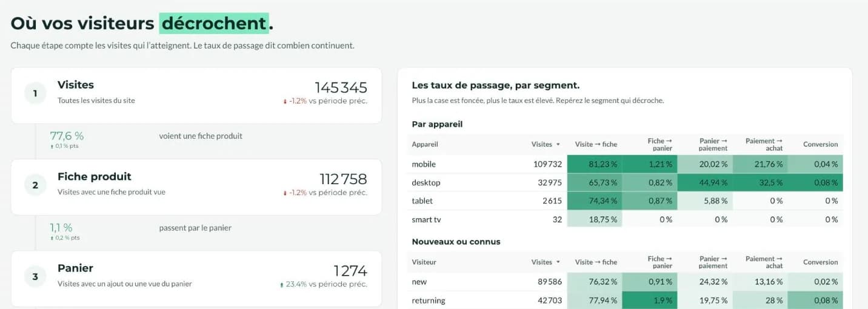Click Conversion header in Par appareil table
Viewport: 868px width, 309px height.
[x=821, y=144]
